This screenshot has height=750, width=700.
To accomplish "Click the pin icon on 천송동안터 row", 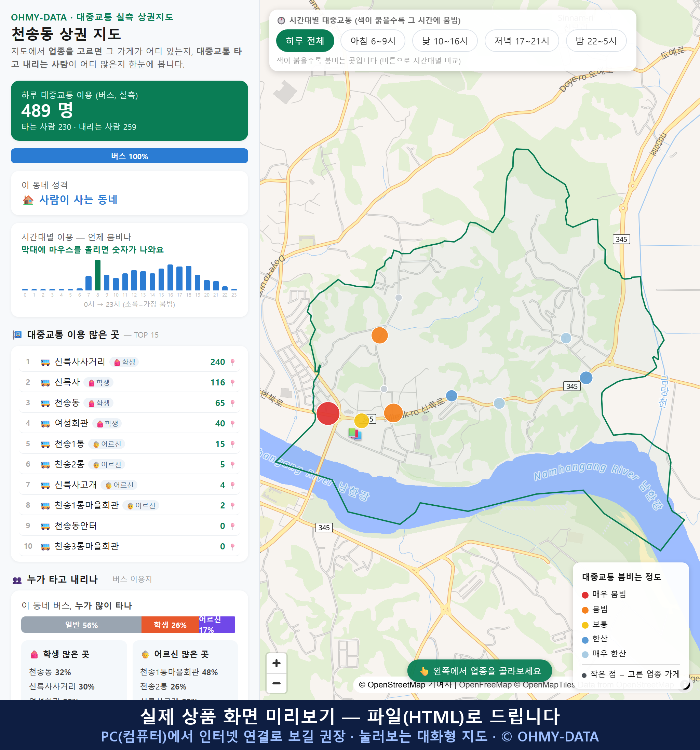I will 232,526.
